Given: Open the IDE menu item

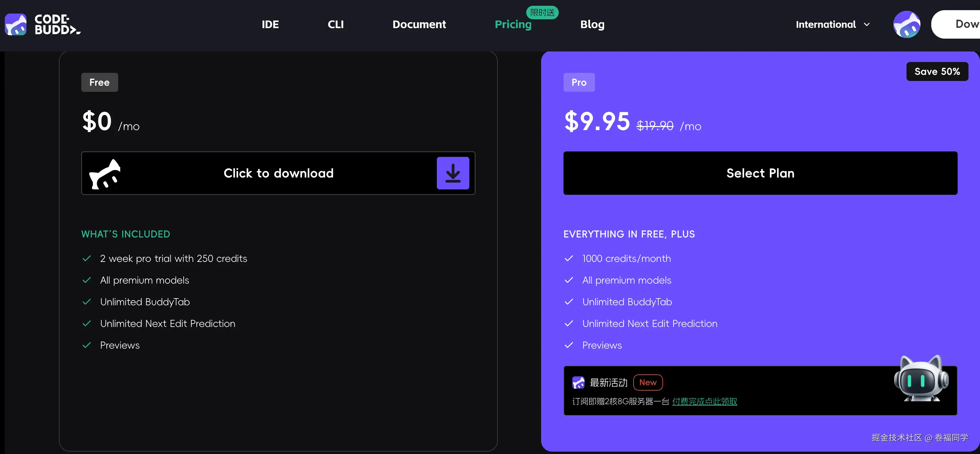Looking at the screenshot, I should [x=270, y=24].
